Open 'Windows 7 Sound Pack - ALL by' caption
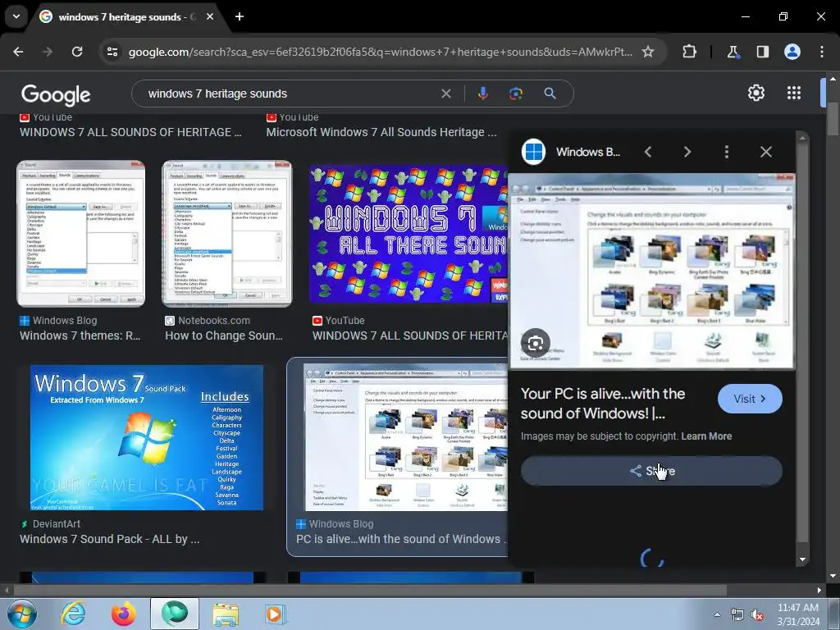The image size is (840, 630). point(110,539)
